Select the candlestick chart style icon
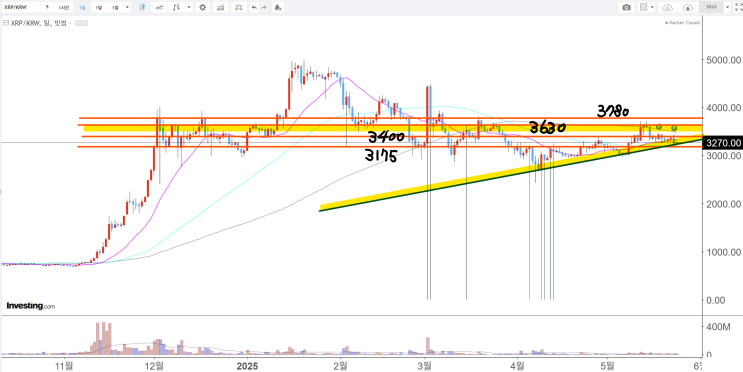 click(142, 8)
